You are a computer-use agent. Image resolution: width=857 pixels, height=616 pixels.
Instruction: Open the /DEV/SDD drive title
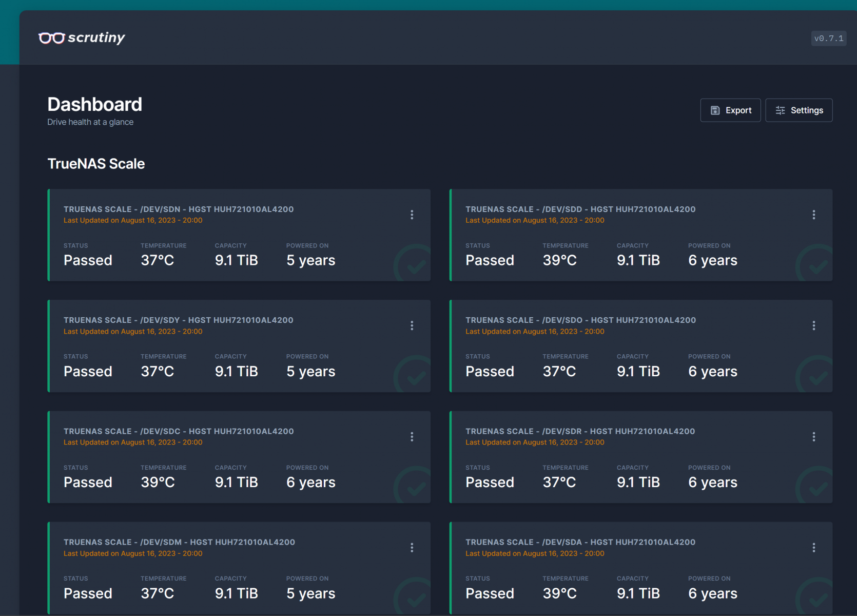point(580,209)
